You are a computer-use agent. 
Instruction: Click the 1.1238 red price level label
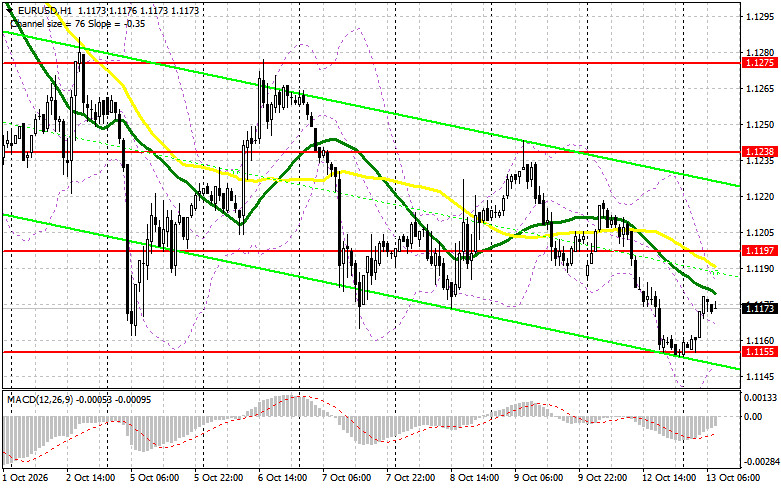tap(760, 151)
